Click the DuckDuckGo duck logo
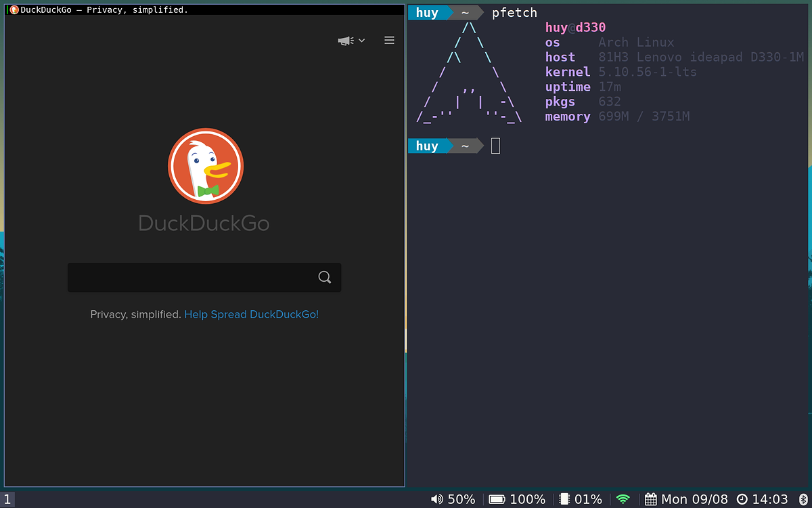 pos(205,166)
